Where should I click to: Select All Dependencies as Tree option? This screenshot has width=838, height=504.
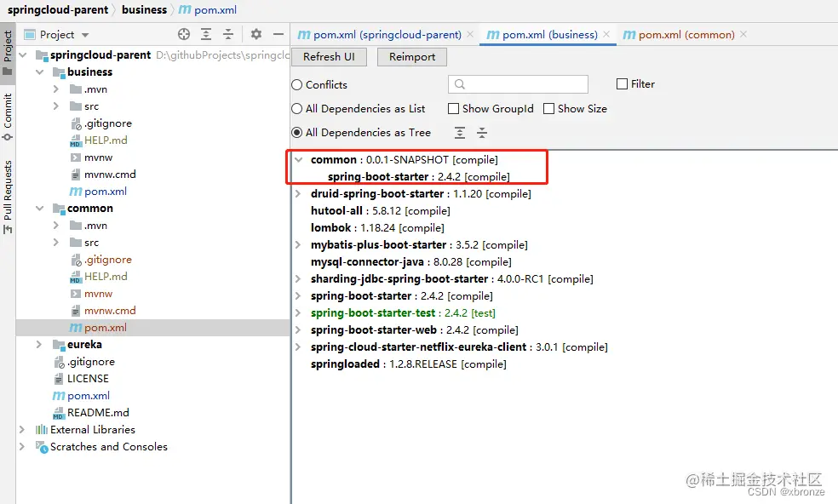pos(296,133)
